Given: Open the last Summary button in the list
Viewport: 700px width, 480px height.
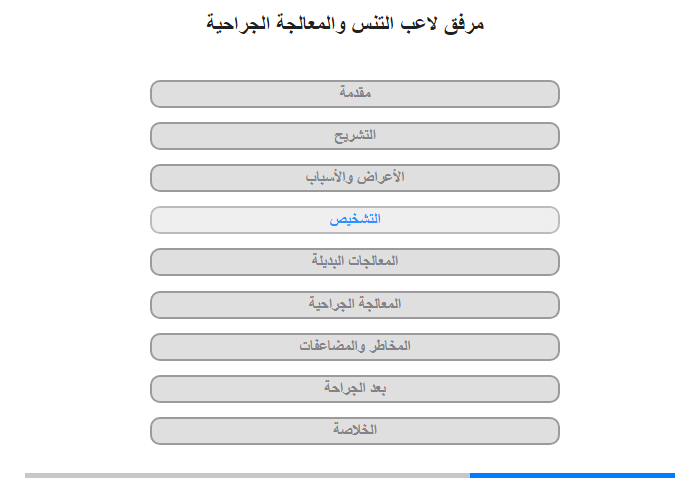Looking at the screenshot, I should coord(355,430).
